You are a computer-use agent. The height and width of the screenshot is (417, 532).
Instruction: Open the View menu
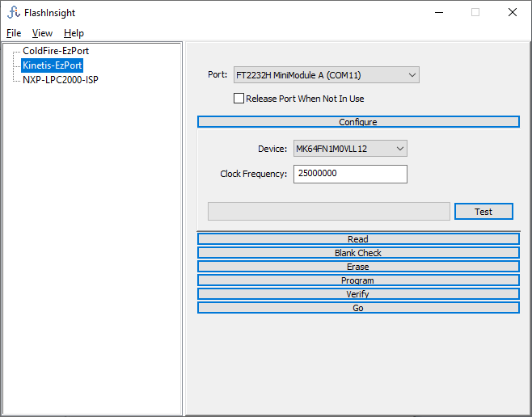[x=42, y=33]
